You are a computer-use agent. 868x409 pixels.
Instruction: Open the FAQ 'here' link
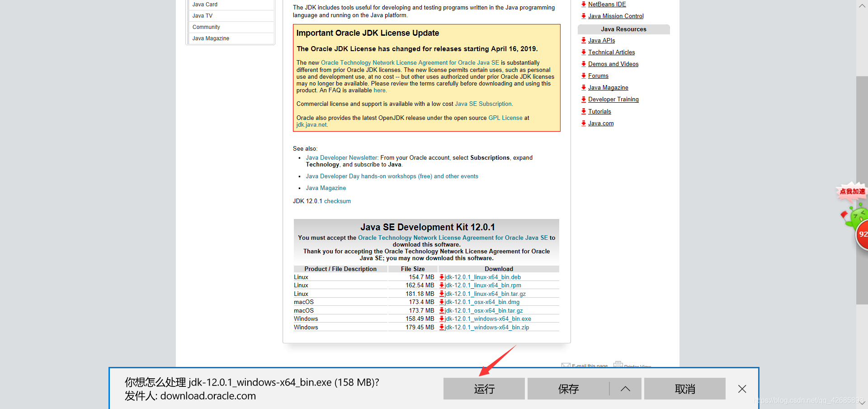click(x=380, y=90)
